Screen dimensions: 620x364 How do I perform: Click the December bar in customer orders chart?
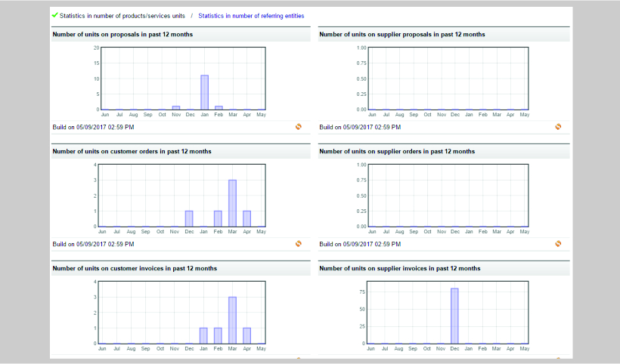pos(189,218)
